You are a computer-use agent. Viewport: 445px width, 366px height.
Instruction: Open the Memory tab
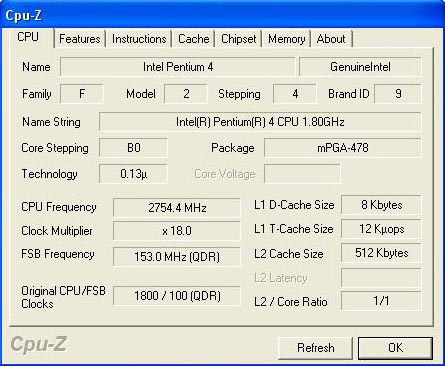point(287,39)
